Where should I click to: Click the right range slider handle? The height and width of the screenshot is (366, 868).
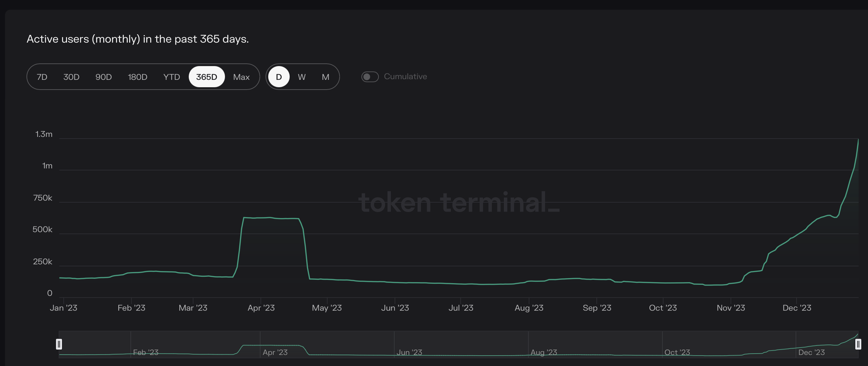coord(858,344)
